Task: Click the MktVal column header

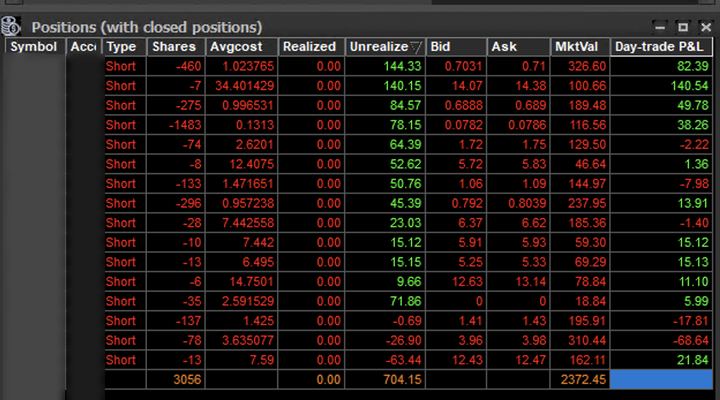Action: (x=579, y=47)
